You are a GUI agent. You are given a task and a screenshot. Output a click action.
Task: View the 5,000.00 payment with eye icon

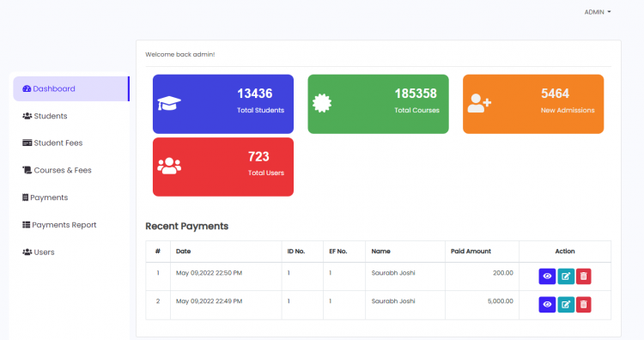click(x=547, y=305)
